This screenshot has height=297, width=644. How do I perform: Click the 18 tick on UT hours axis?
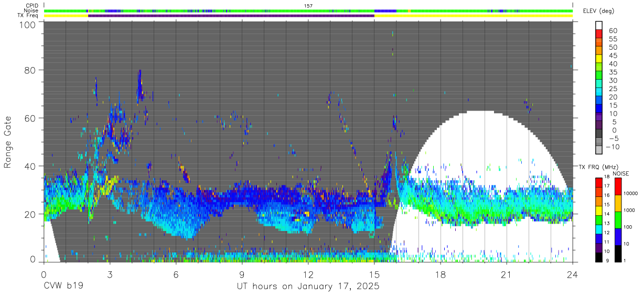click(441, 274)
